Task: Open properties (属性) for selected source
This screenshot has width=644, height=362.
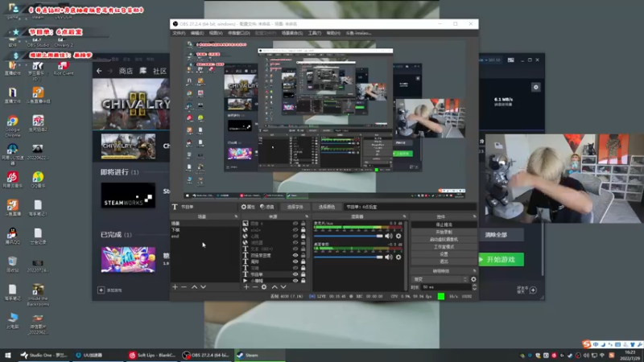Action: tap(249, 207)
